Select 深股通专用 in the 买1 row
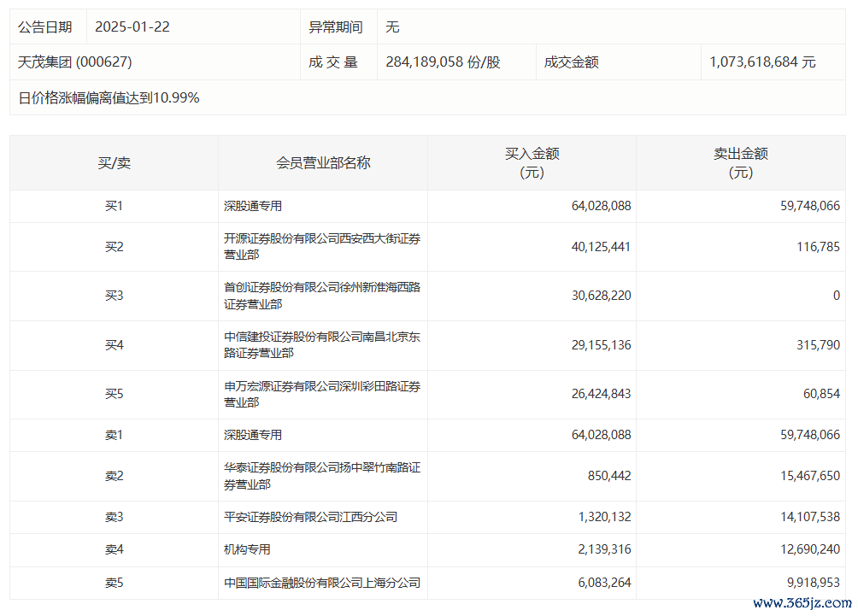Image resolution: width=858 pixels, height=616 pixels. pos(253,206)
